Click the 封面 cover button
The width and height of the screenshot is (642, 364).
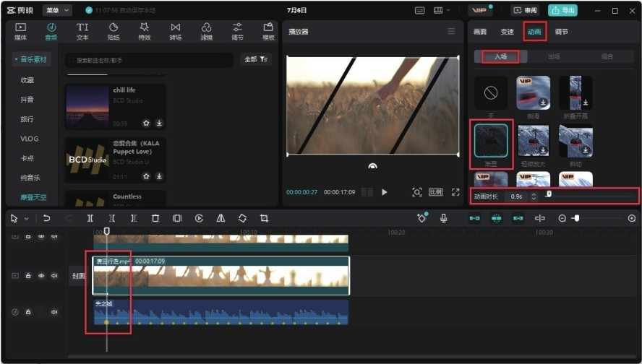(x=78, y=276)
